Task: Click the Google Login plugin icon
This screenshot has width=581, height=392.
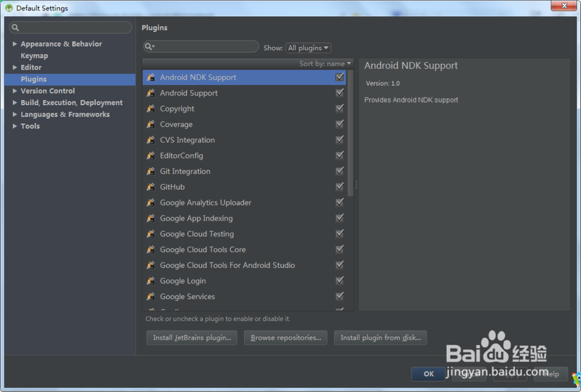Action: coord(151,281)
